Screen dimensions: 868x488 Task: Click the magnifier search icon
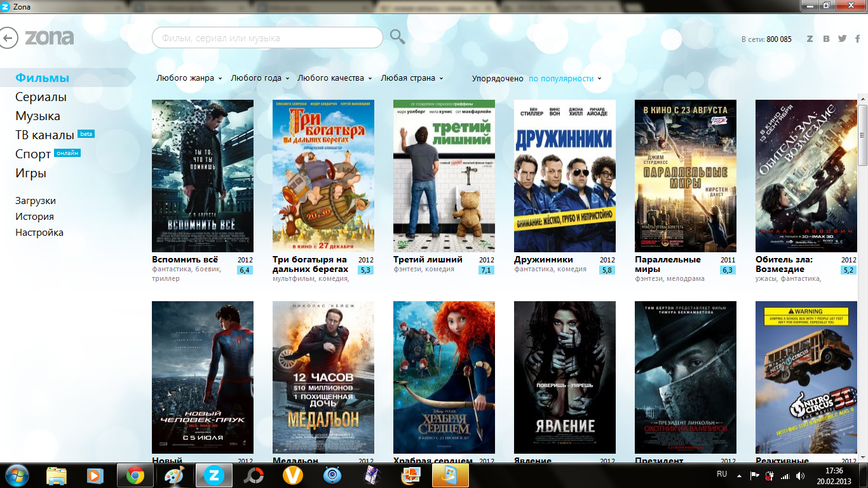pos(398,37)
